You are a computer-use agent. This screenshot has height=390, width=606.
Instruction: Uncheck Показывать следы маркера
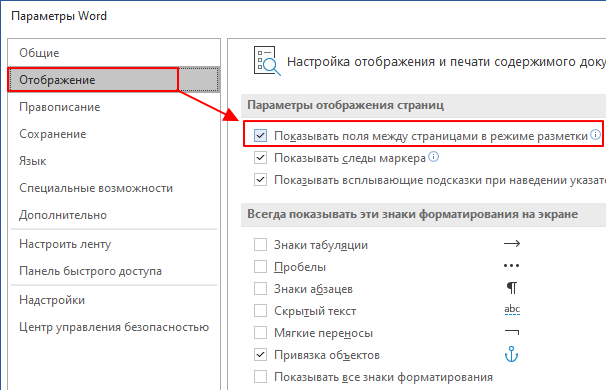tap(260, 158)
